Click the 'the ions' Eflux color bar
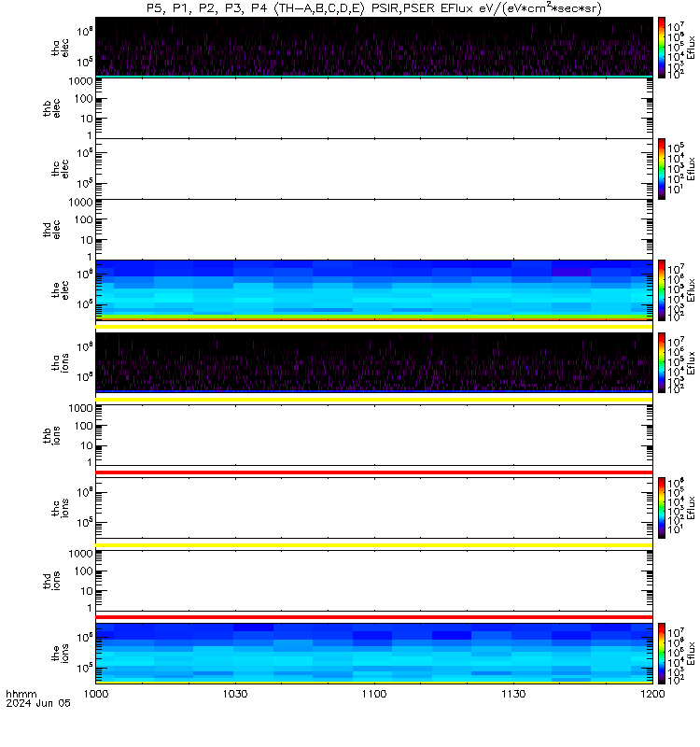 pyautogui.click(x=662, y=654)
